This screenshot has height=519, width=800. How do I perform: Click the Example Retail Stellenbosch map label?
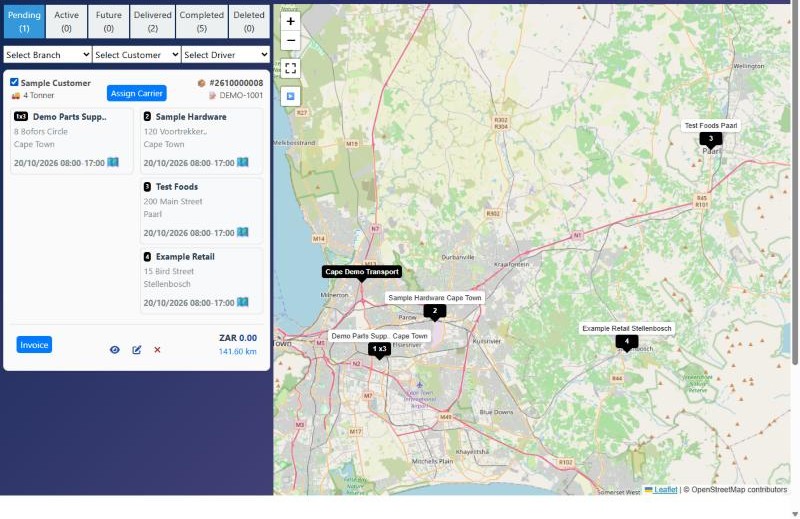[627, 328]
